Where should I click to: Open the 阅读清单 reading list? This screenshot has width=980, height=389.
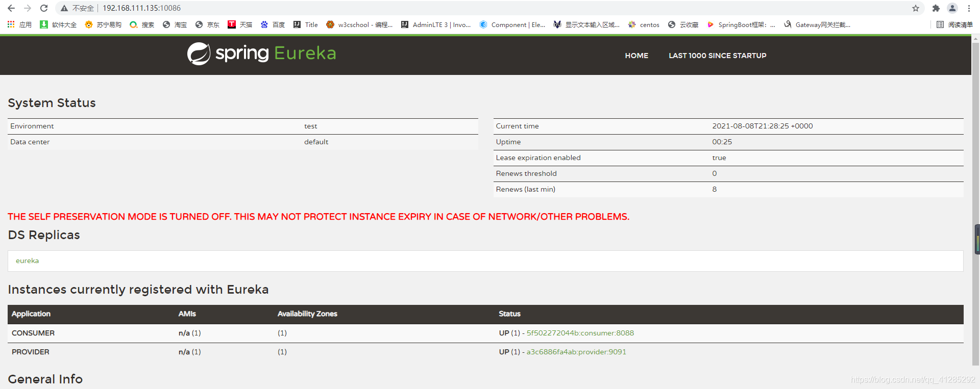(x=954, y=24)
